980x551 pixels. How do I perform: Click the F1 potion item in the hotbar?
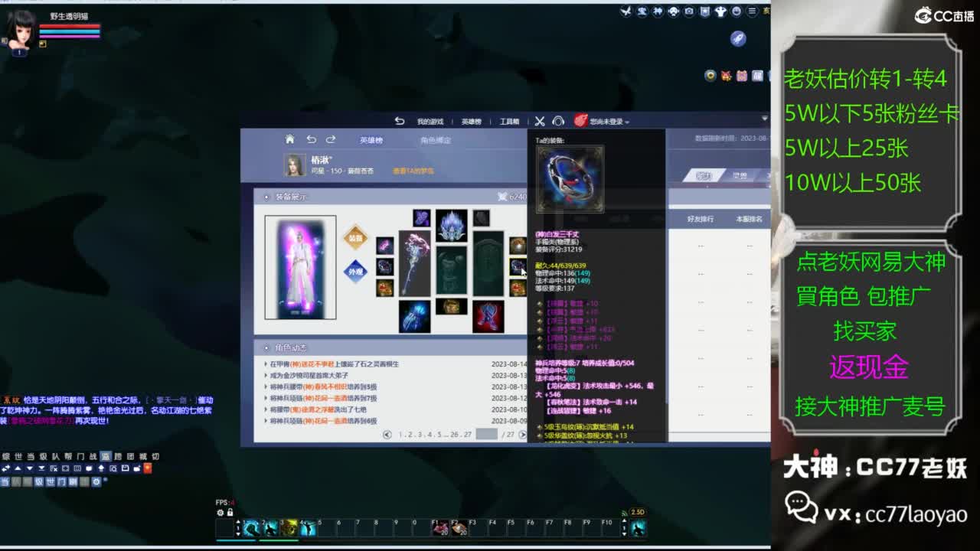pos(439,528)
